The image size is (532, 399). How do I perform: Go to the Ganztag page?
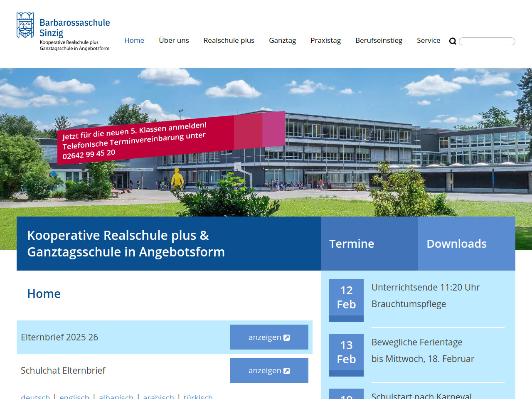click(282, 40)
